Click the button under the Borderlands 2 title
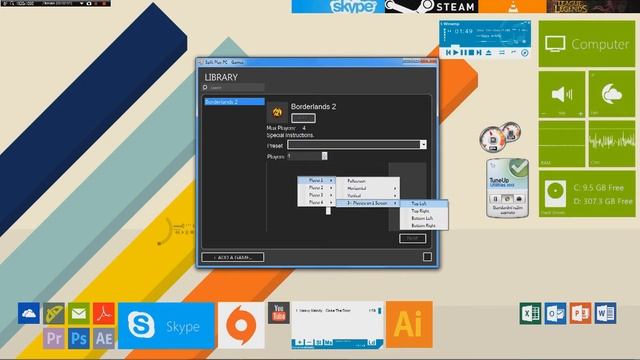 click(303, 118)
